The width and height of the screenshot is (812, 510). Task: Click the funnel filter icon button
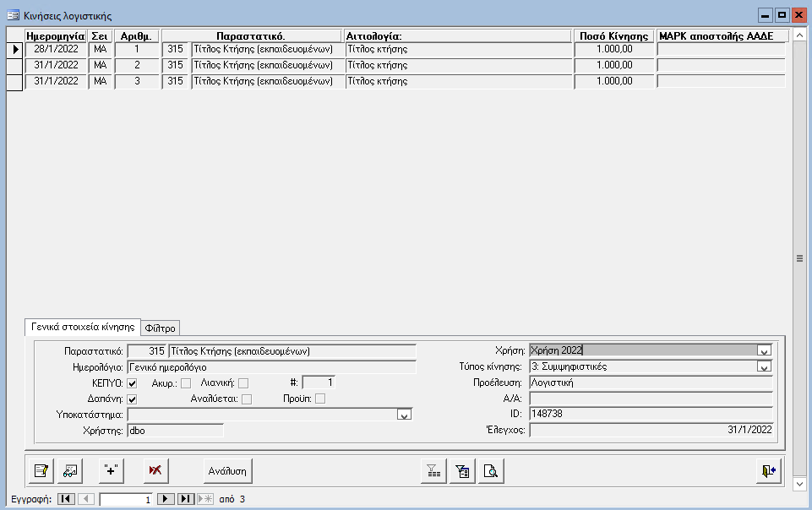click(433, 470)
